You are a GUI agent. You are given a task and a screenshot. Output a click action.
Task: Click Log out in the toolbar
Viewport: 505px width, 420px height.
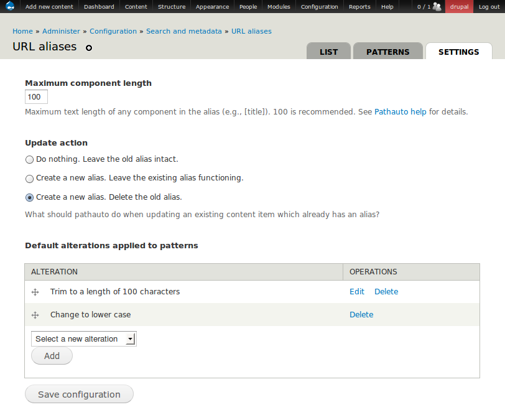[489, 6]
